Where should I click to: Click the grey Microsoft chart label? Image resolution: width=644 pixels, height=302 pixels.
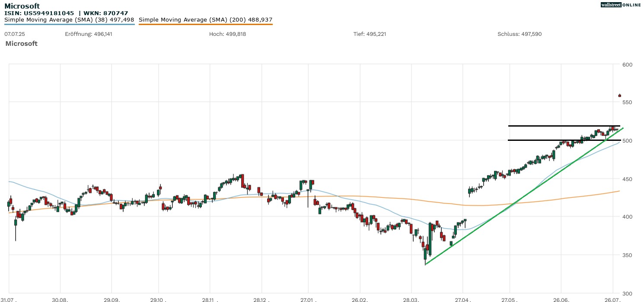click(x=22, y=44)
